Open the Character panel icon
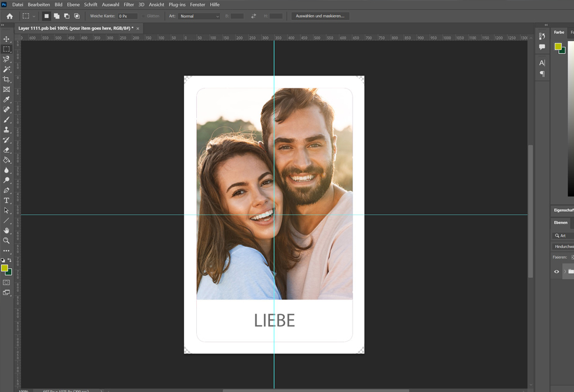Image resolution: width=574 pixels, height=392 pixels. (542, 63)
